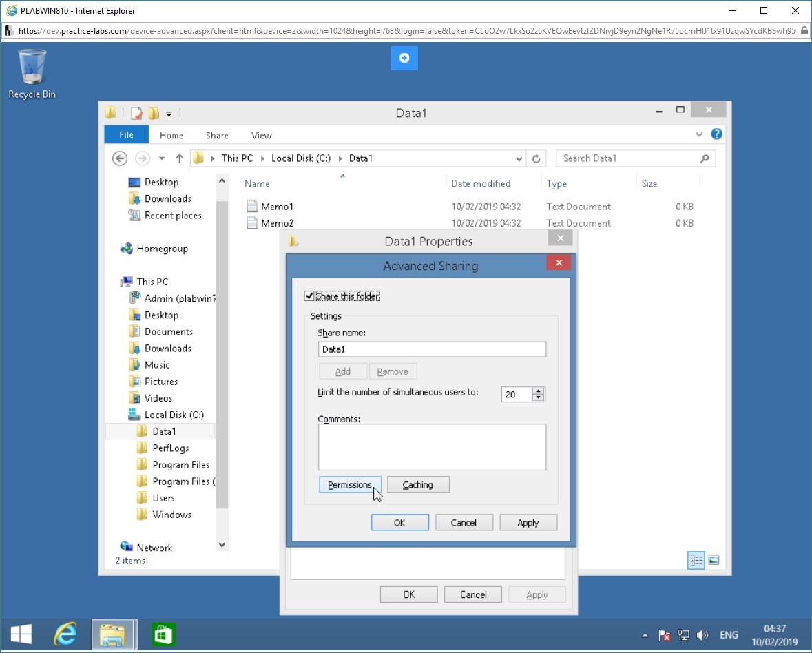Select This PC in navigation pane

click(145, 282)
